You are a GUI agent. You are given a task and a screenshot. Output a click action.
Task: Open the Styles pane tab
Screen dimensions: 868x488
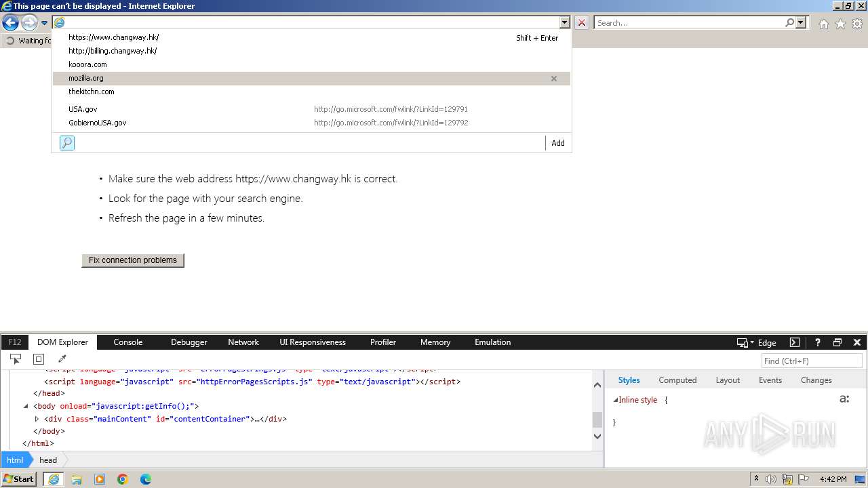[x=629, y=380]
